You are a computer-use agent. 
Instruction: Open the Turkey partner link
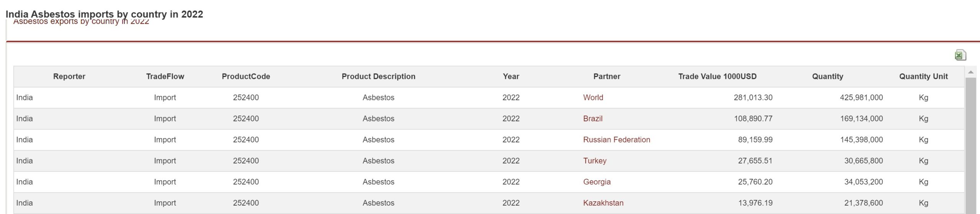point(595,161)
